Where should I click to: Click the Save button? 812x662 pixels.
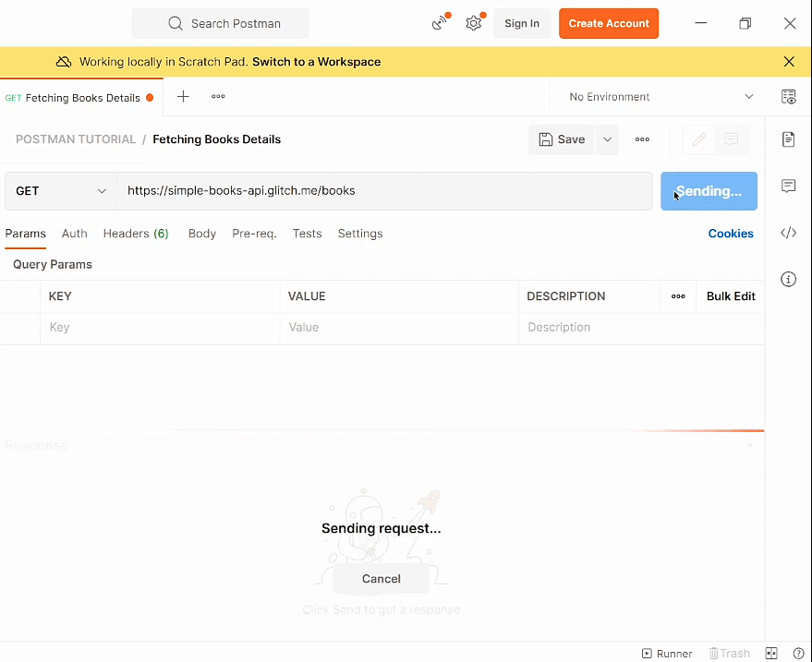pos(562,139)
